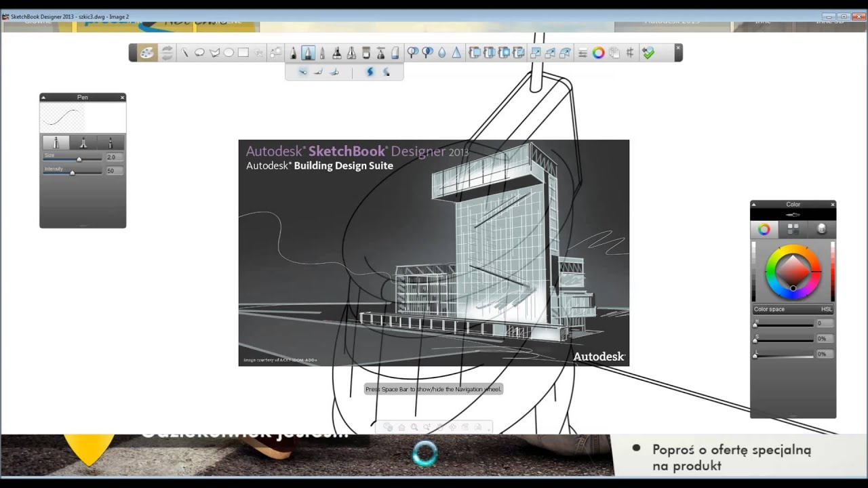Viewport: 868px width, 488px height.
Task: Select the paint bucket brush icon
Action: 366,53
